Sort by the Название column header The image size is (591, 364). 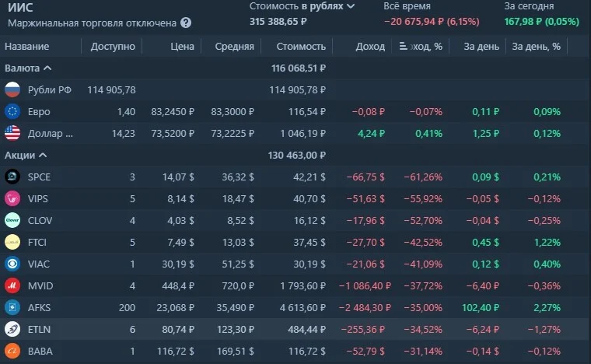pos(26,47)
